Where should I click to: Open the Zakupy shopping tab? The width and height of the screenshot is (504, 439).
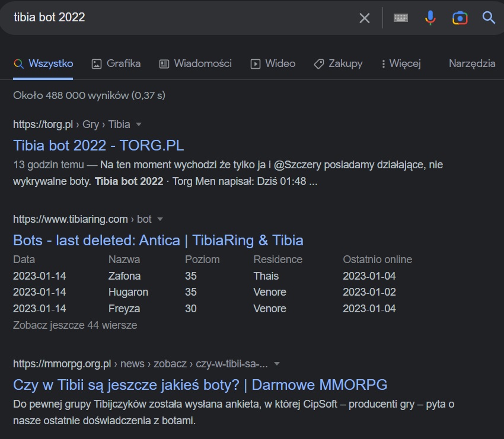coord(338,63)
